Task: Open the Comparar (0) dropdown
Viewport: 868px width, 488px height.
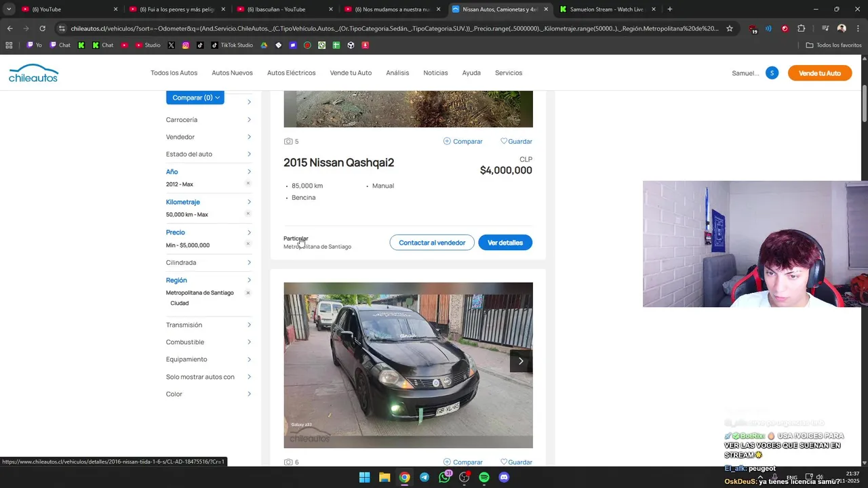Action: [x=195, y=98]
